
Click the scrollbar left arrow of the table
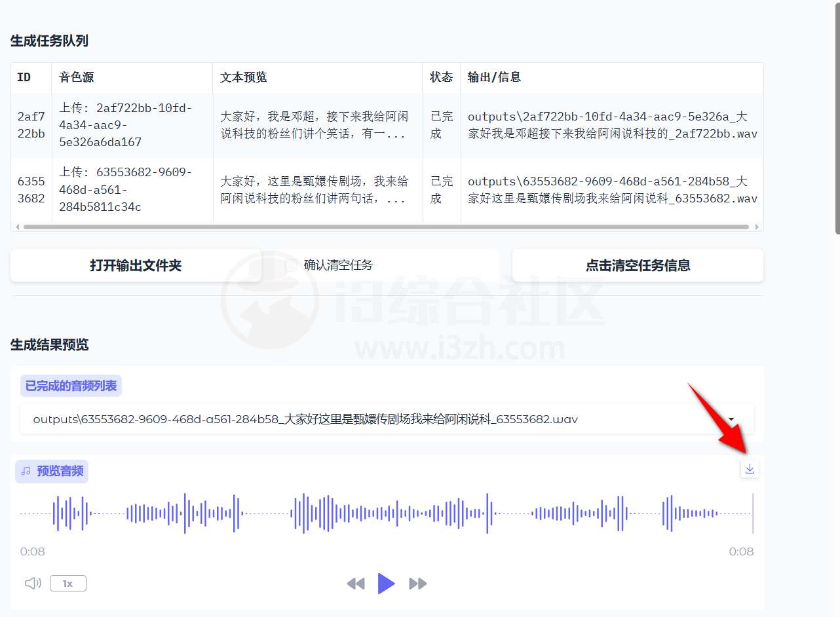coord(16,227)
